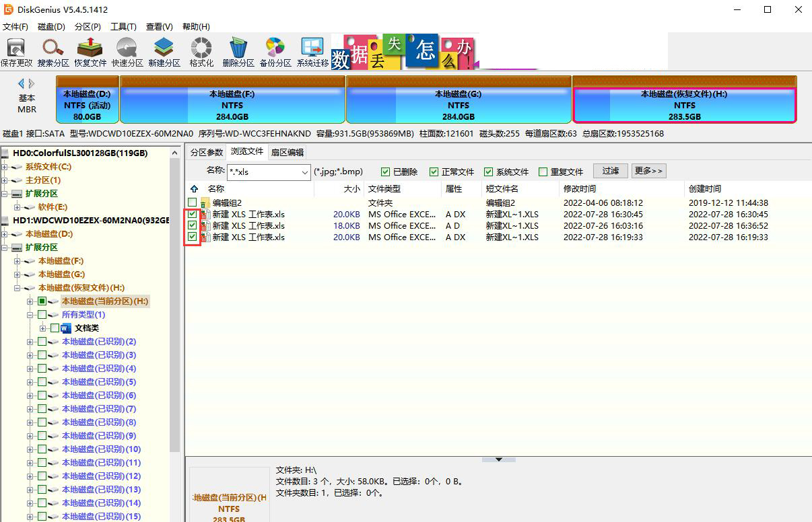Toggle the 文档类 tree node checkbox
The height and width of the screenshot is (522, 812).
pyautogui.click(x=55, y=328)
